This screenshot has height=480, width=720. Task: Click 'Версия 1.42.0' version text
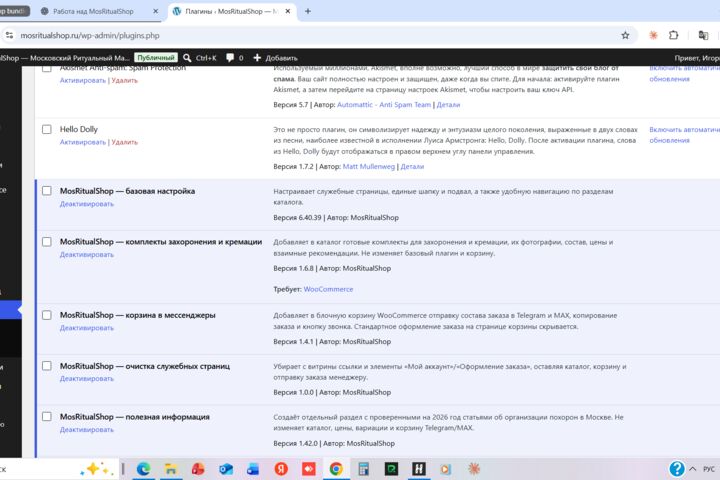tap(295, 444)
